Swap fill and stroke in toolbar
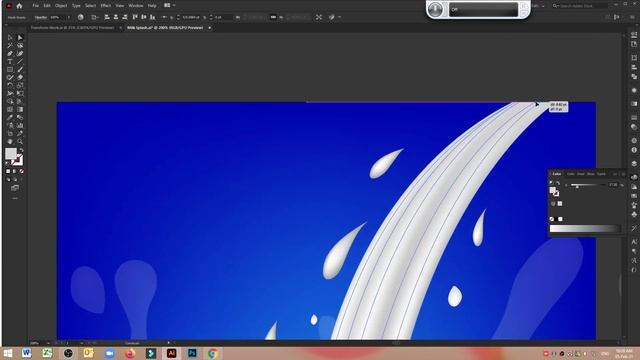 click(x=21, y=150)
